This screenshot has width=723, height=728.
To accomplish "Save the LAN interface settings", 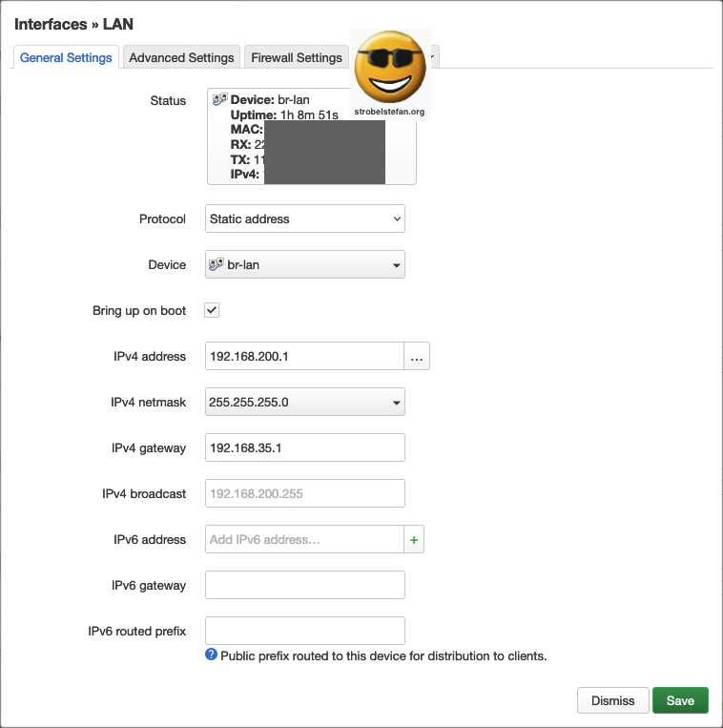I will (680, 700).
